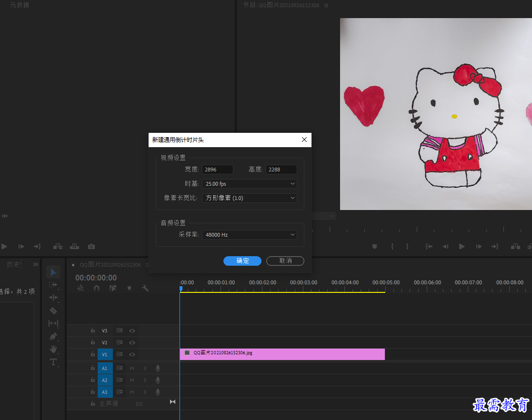Image resolution: width=532 pixels, height=420 pixels.
Task: Go to Out in source monitor
Action: (37, 246)
